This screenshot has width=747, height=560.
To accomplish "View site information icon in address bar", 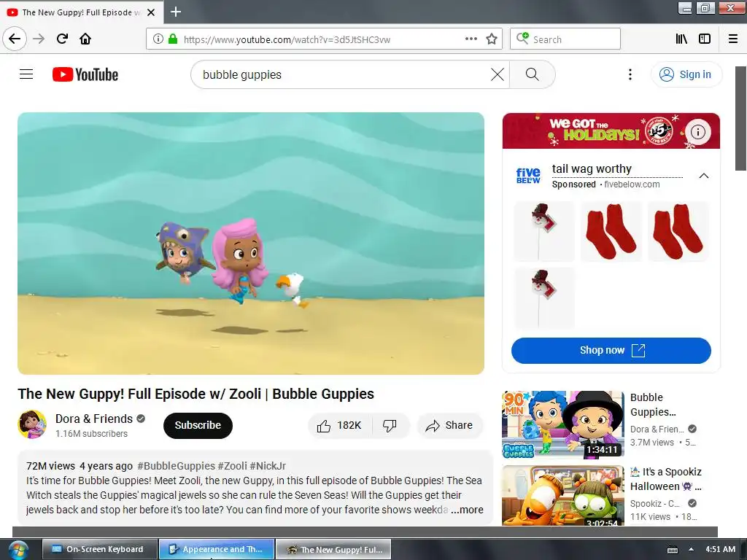I will tap(158, 39).
